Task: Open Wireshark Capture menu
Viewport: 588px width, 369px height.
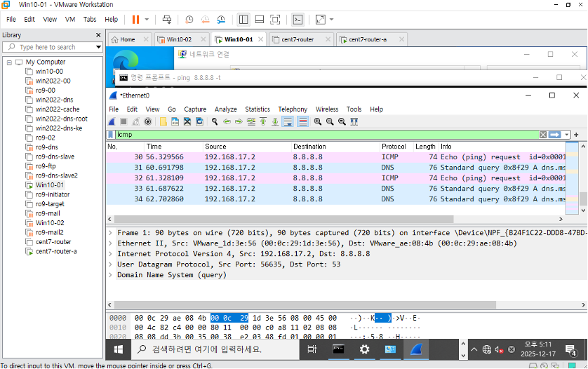Action: (x=195, y=109)
